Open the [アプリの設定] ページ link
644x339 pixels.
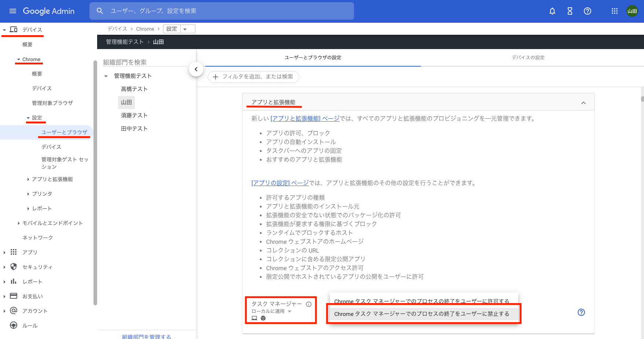pos(280,183)
